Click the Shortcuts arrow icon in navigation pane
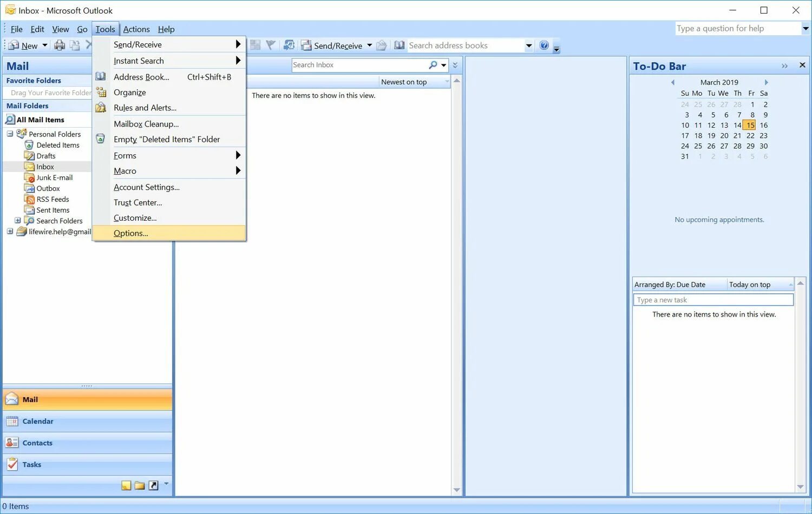 coord(154,485)
